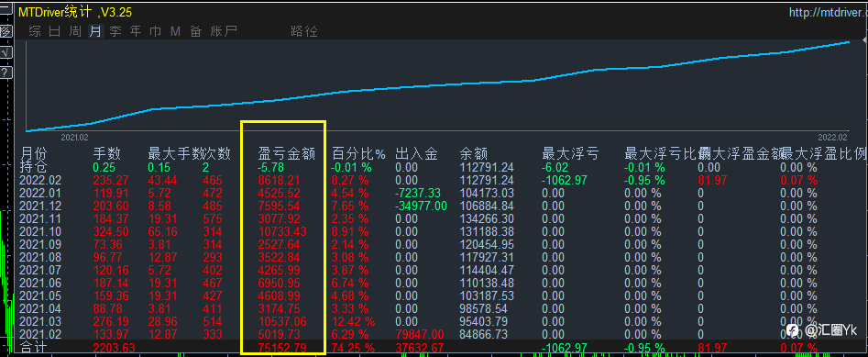
Task: Click withdrawal value -34977.00
Action: 422,206
